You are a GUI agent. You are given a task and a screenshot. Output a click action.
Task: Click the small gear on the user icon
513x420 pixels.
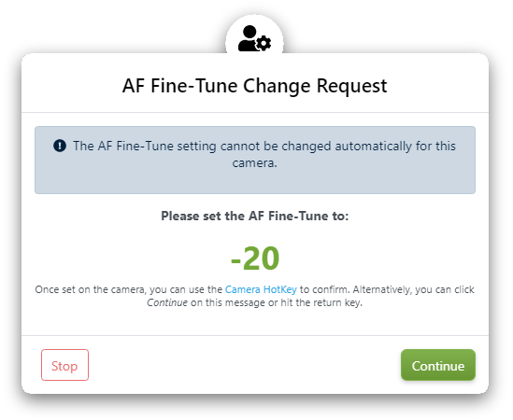(x=264, y=44)
